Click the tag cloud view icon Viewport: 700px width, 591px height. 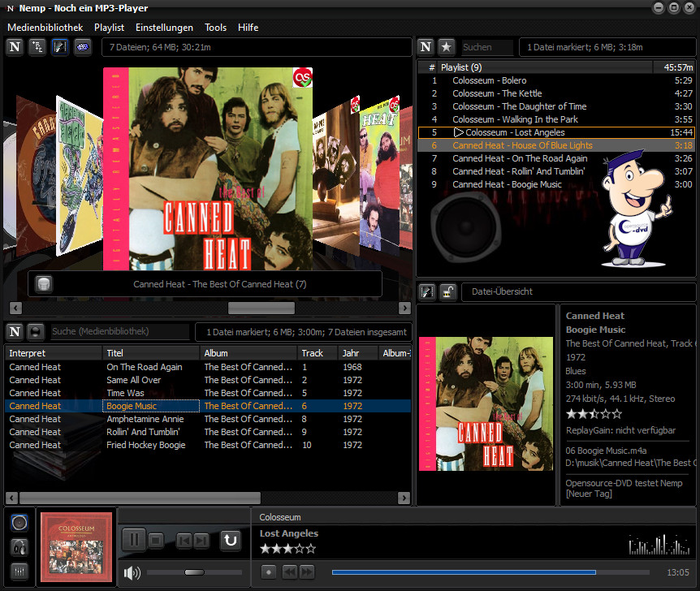coord(82,47)
